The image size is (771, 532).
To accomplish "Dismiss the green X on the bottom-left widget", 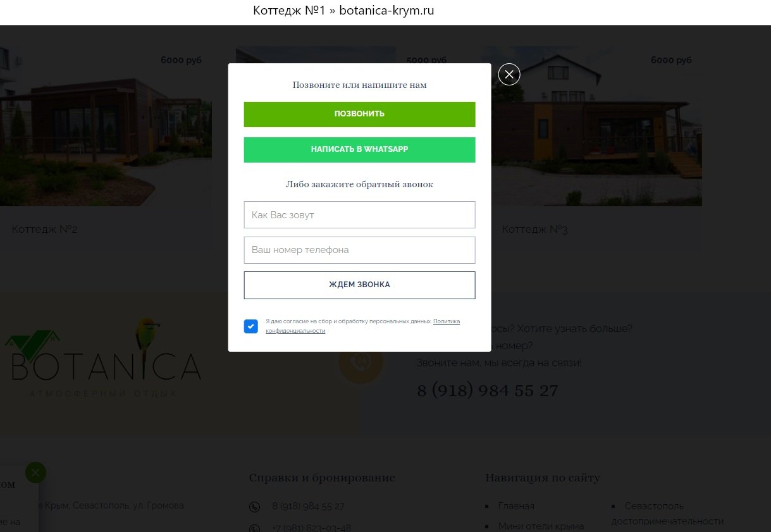I will (x=35, y=472).
